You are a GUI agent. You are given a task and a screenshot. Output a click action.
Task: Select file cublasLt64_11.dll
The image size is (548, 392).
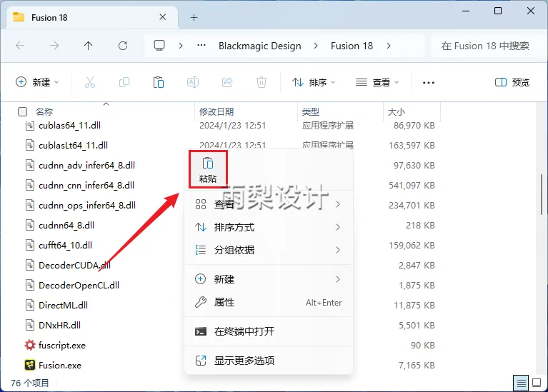point(73,146)
